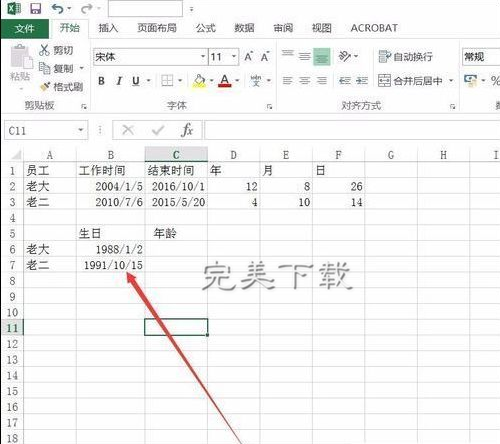500x444 pixels.
Task: Toggle left horizontal text alignment
Action: click(287, 81)
